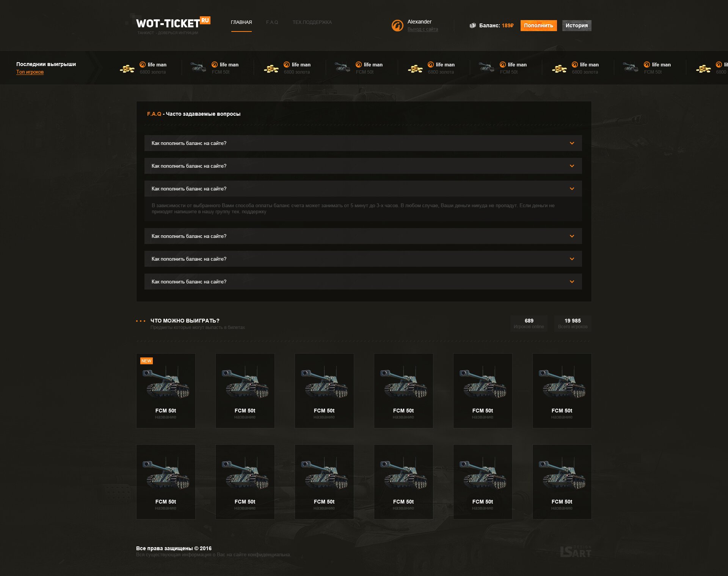Click the third gold coins icon in winners ticker
This screenshot has height=576, width=728.
(416, 69)
